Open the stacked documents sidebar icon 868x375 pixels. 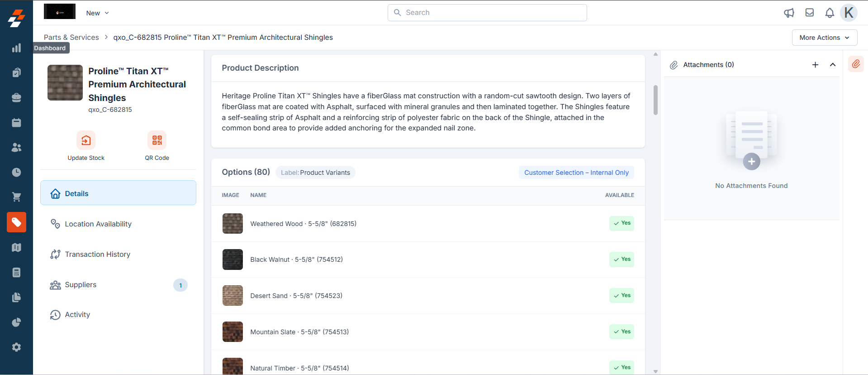pos(16,297)
